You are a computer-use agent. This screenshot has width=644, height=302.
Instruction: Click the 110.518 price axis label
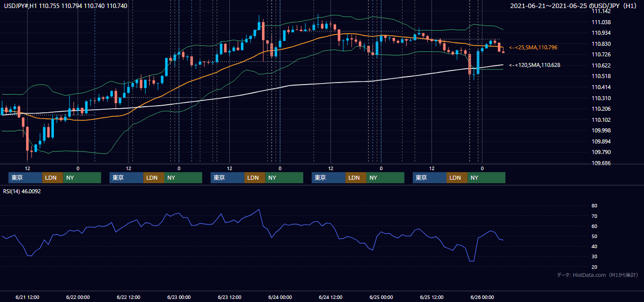tap(601, 76)
